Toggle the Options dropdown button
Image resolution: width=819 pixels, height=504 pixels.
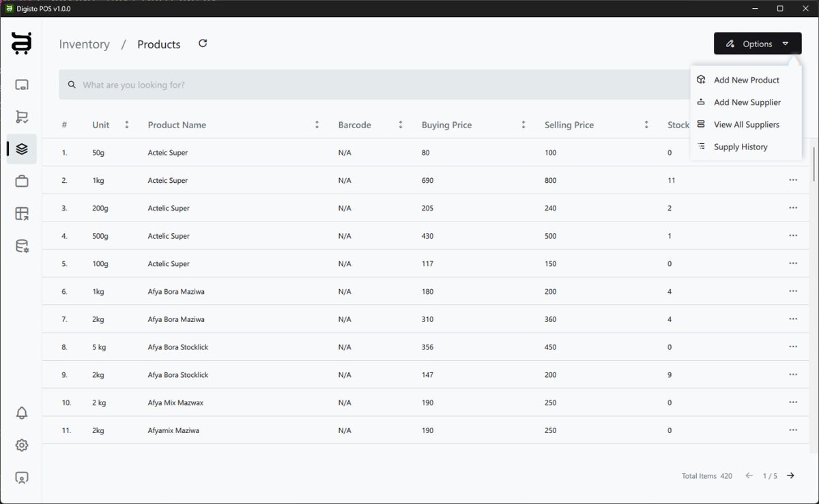758,44
